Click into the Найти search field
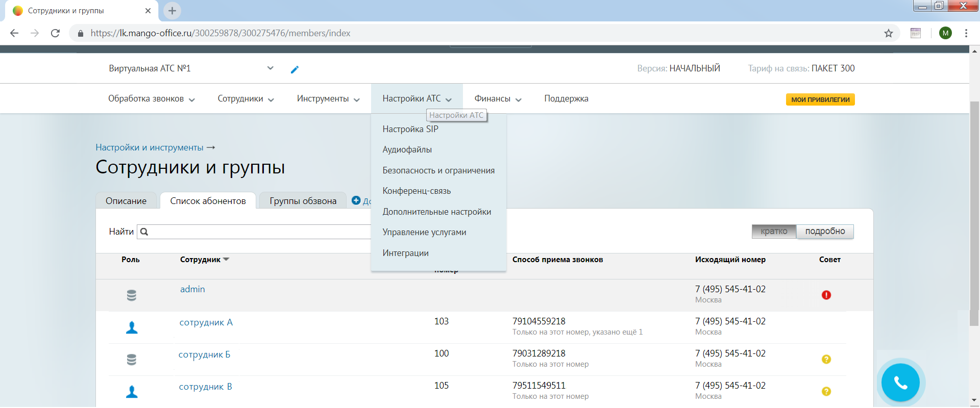Image resolution: width=980 pixels, height=408 pixels. click(x=254, y=232)
